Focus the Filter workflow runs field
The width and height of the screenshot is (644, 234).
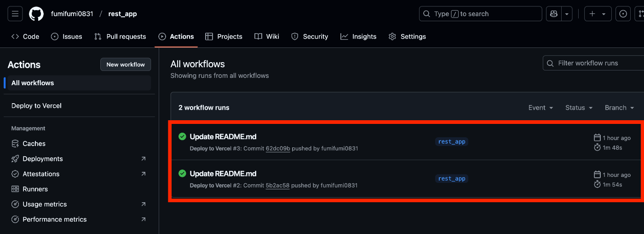pos(593,63)
